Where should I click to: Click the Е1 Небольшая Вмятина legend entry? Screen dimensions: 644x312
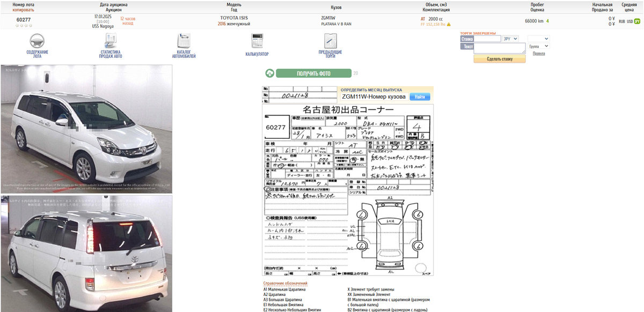[x=283, y=304]
